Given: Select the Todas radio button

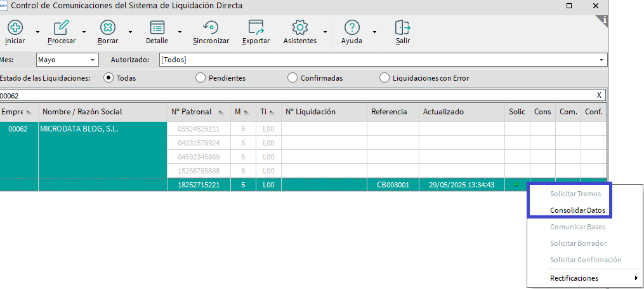Looking at the screenshot, I should coord(108,78).
